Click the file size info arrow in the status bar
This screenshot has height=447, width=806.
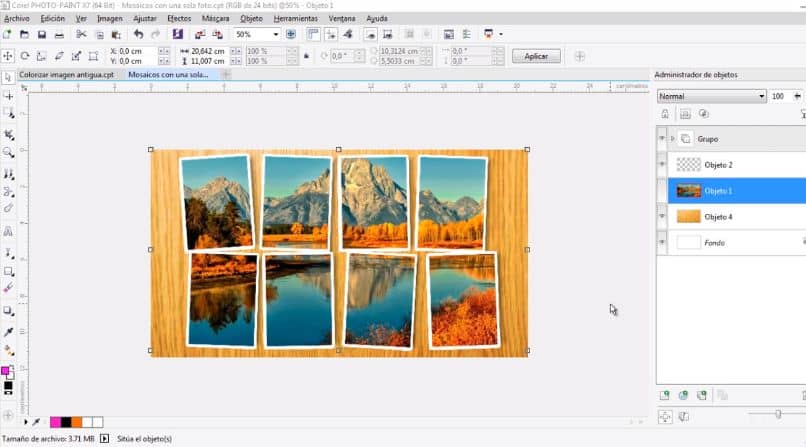point(104,439)
